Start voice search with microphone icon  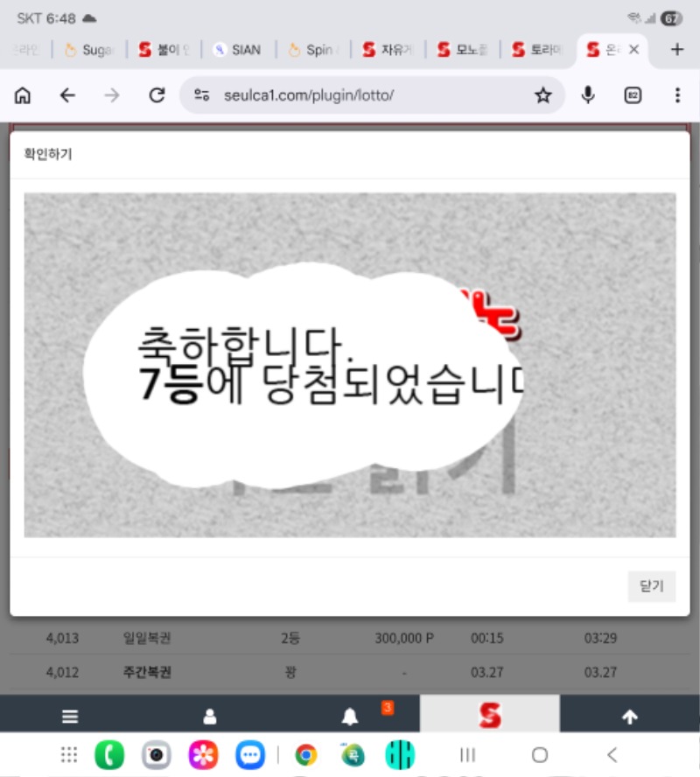589,95
